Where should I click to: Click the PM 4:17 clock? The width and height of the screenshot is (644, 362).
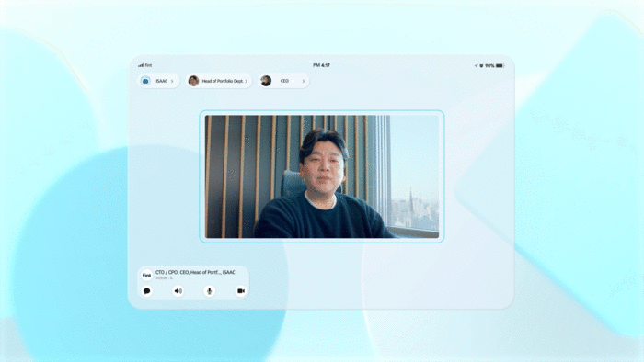[321, 65]
